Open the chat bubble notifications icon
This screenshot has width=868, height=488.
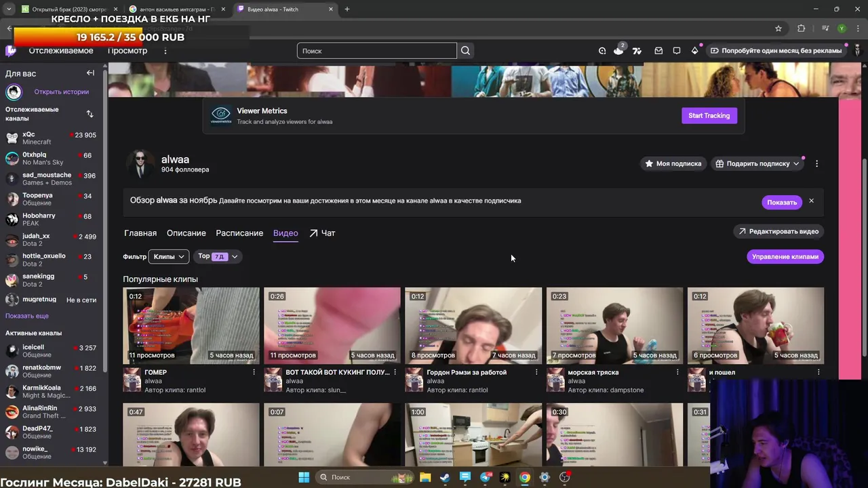click(x=676, y=51)
